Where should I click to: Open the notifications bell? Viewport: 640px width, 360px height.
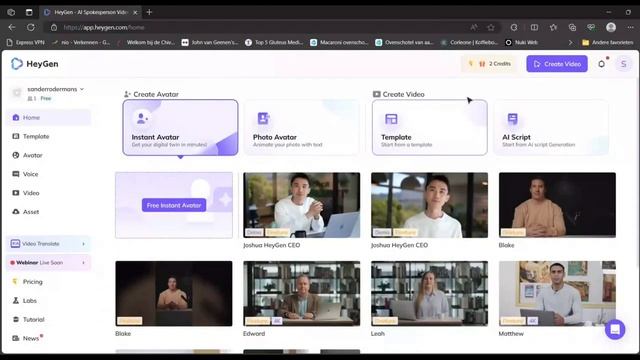click(x=602, y=64)
